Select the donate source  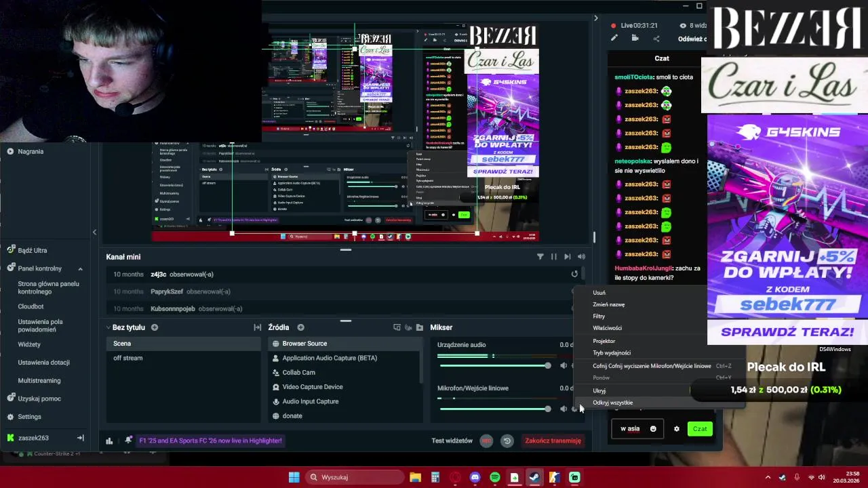tap(344, 415)
